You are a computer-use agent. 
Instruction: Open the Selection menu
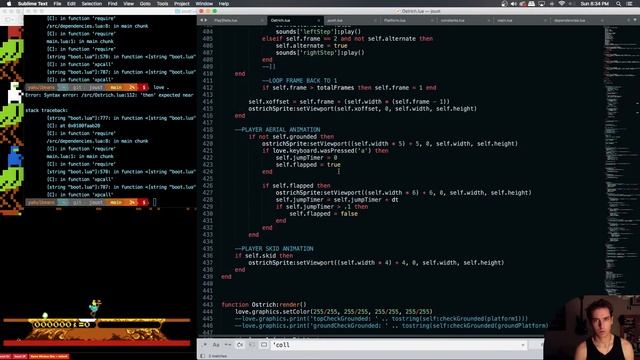(x=91, y=4)
